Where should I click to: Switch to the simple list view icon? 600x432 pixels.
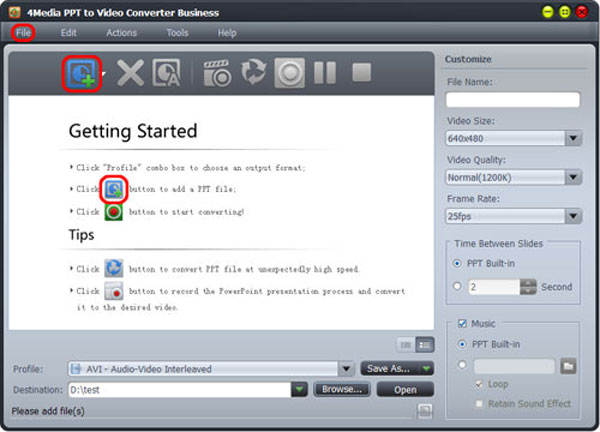tap(406, 345)
